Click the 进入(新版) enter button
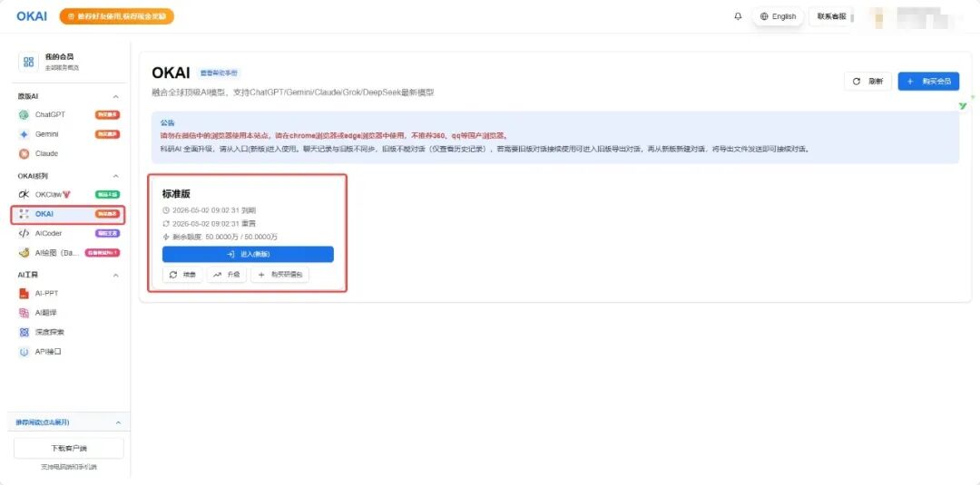Viewport: 980px width, 485px height. click(248, 254)
